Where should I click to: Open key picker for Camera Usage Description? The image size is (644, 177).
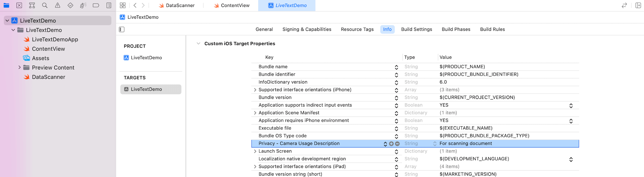385,144
